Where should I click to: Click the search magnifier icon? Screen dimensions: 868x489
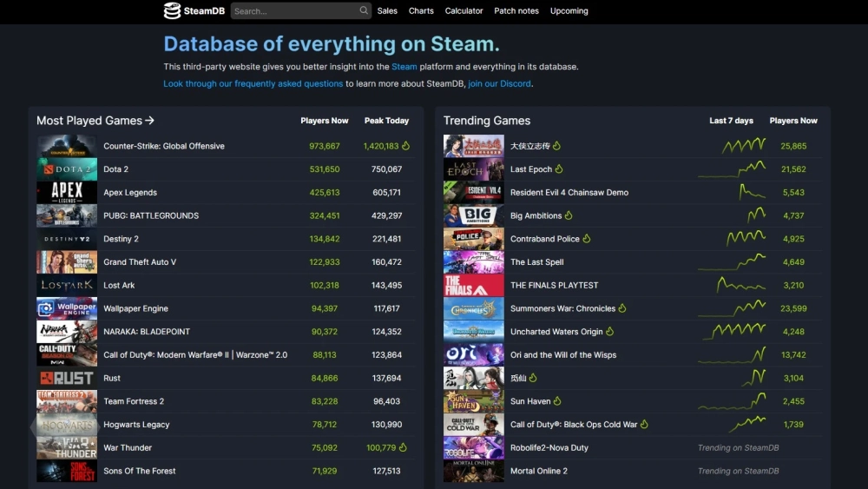364,10
